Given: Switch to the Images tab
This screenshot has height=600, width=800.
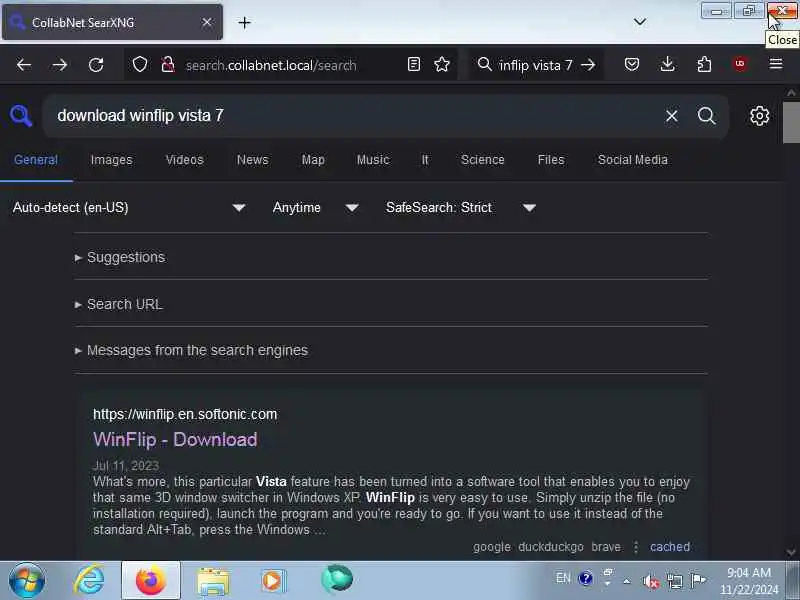Looking at the screenshot, I should click(x=111, y=160).
